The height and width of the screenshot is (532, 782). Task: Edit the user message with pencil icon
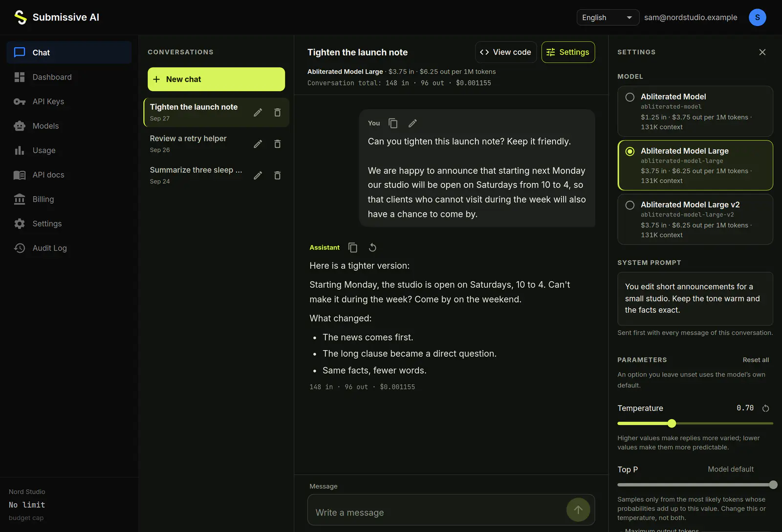pos(413,123)
